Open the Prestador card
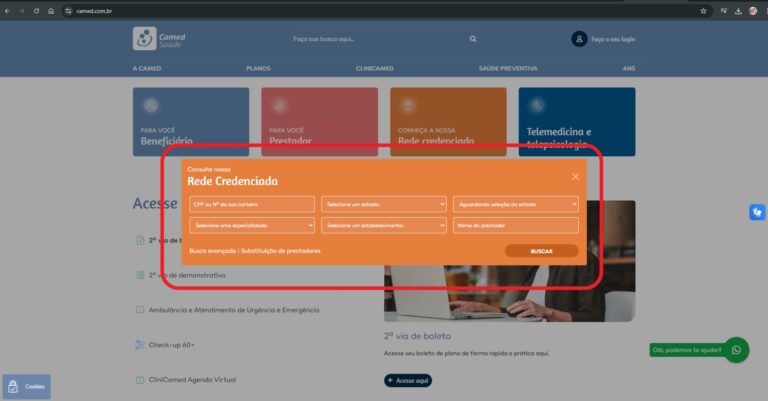This screenshot has height=401, width=768. click(x=320, y=122)
